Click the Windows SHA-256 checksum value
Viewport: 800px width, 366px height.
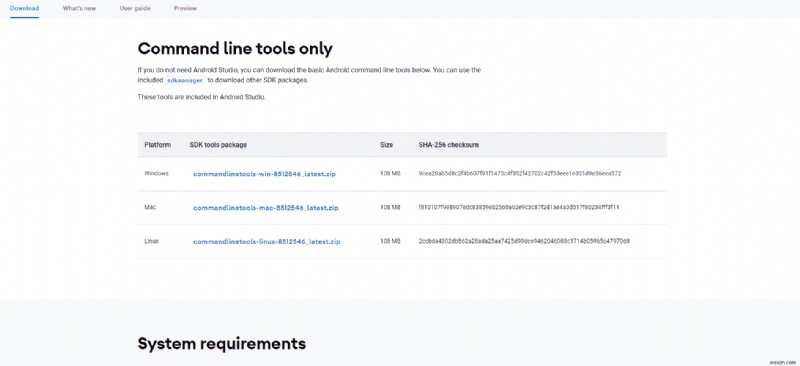pyautogui.click(x=520, y=174)
